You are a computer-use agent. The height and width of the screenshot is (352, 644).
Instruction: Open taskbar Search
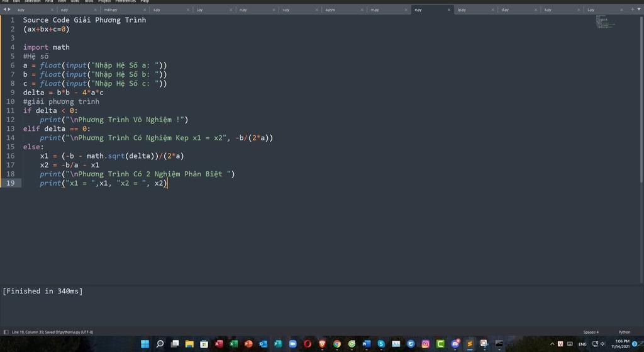(160, 344)
